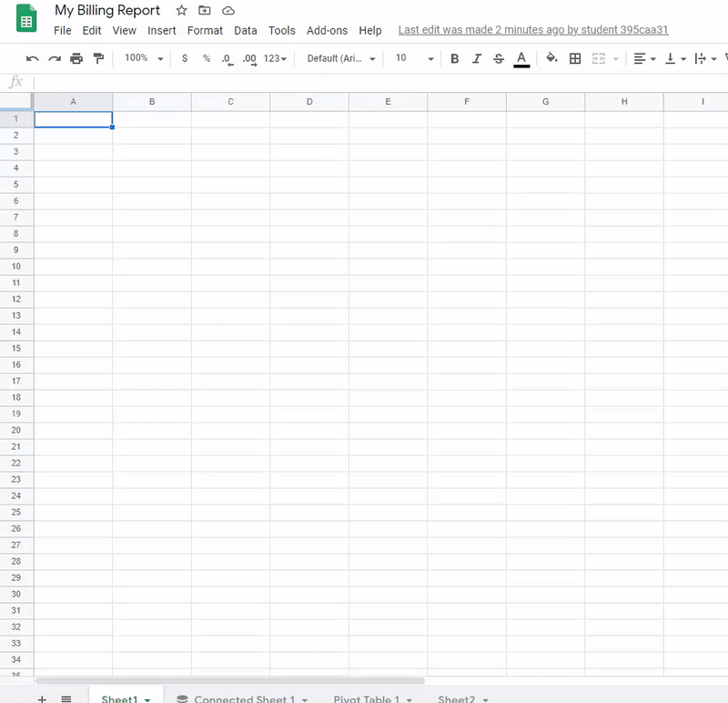The image size is (728, 703).
Task: Open the font size 10 dropdown
Action: [414, 58]
